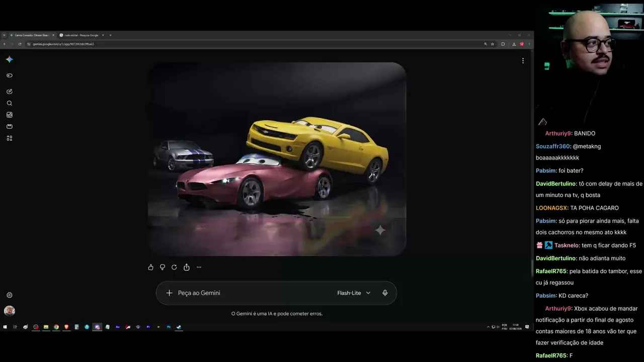The image size is (644, 362).
Task: Open the Gemini sidebar grid-shaped icon
Action: 9,138
